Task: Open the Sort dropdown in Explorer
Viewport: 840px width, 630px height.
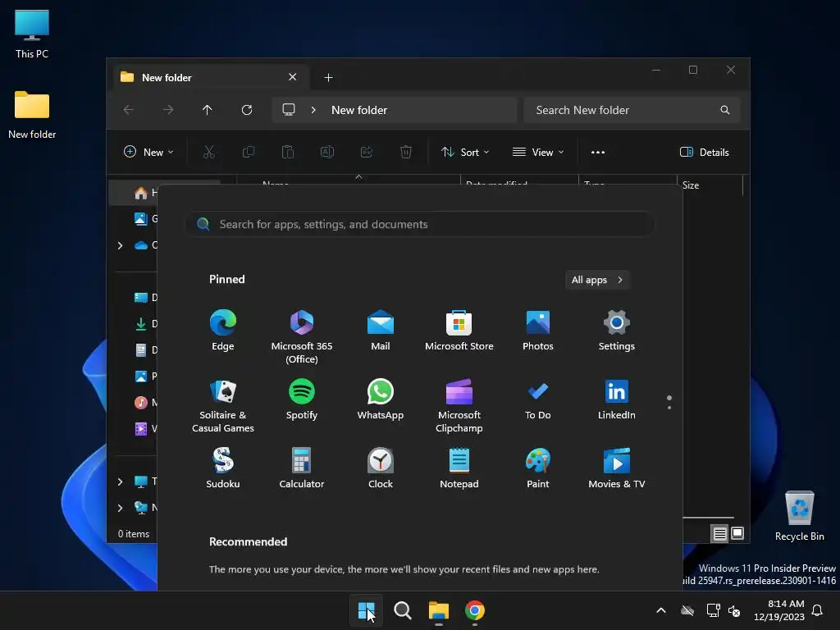Action: coord(465,152)
